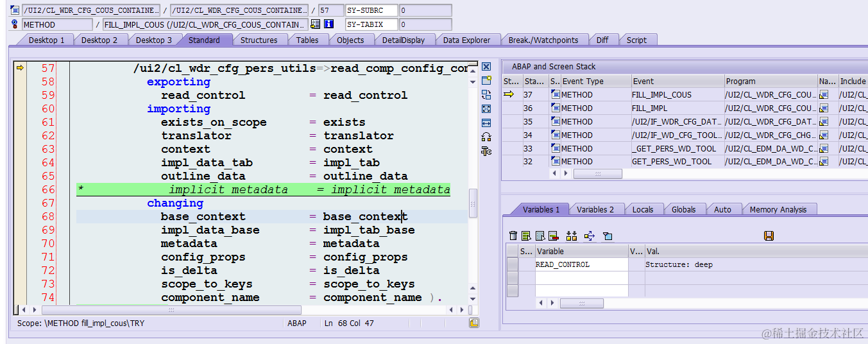Click the orange Save icon in Variables panel
Viewport: 868px width, 344px height.
coord(769,236)
